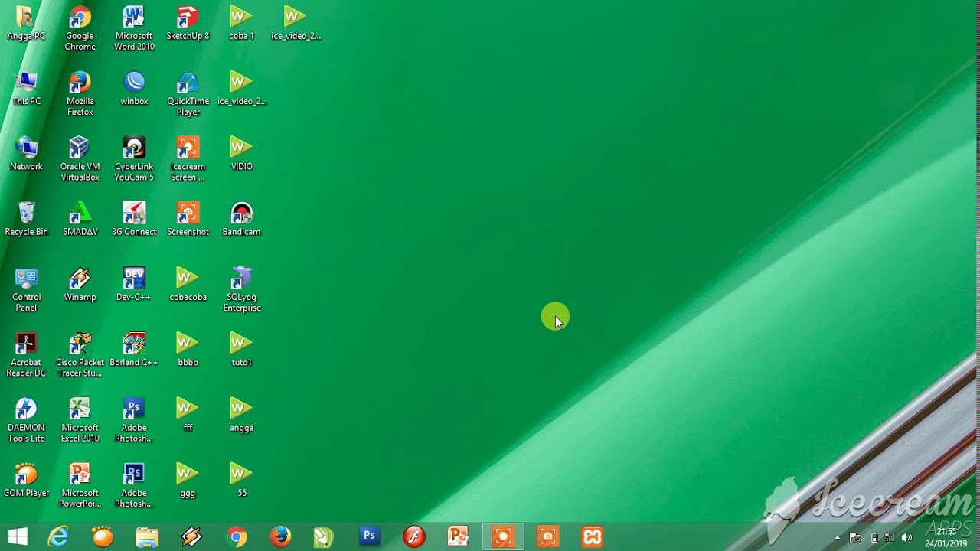
Task: Open the orange camera taskbar icon
Action: click(547, 536)
